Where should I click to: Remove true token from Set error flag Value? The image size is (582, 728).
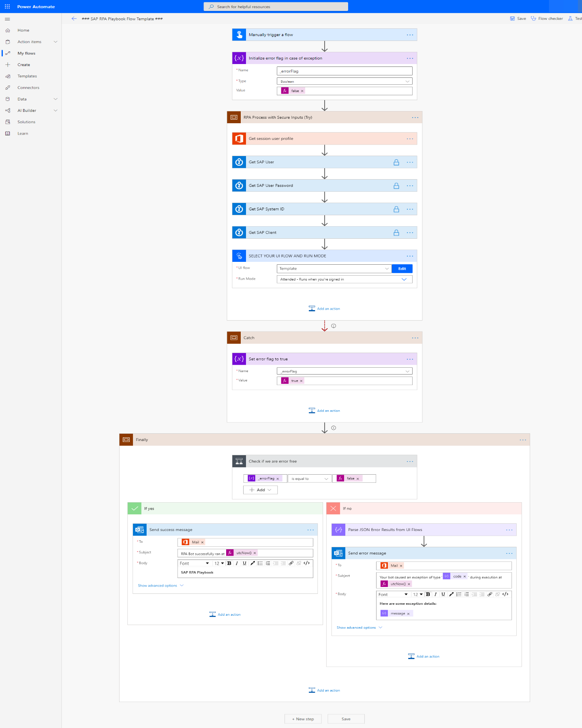302,381
